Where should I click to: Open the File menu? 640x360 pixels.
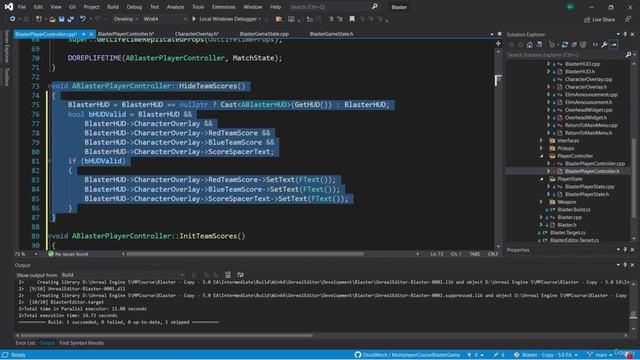[21, 7]
